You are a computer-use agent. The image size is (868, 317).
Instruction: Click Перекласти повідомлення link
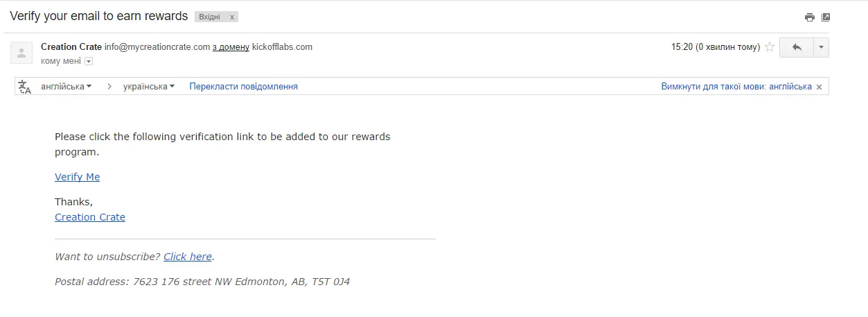244,87
